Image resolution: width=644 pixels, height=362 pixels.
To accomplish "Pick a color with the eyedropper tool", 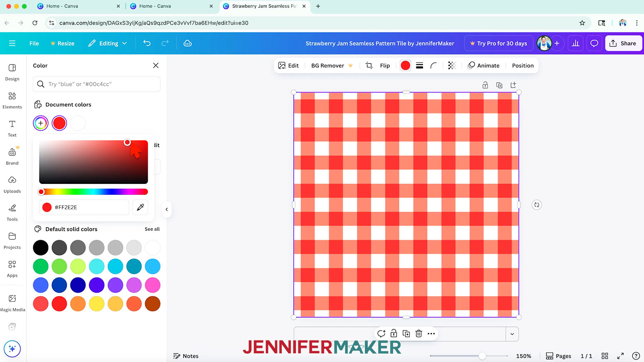I will (x=140, y=207).
